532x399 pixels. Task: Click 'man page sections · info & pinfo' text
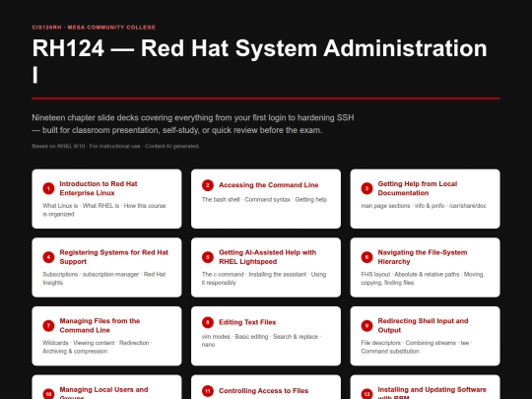pyautogui.click(x=424, y=206)
